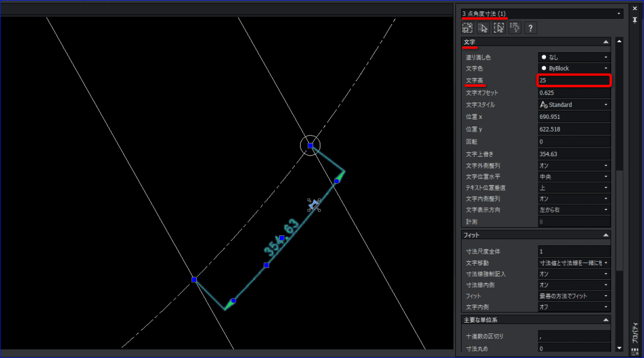Open the 文字外側整列 オン dropdown
Screen dimensions: 644x358
[574, 165]
